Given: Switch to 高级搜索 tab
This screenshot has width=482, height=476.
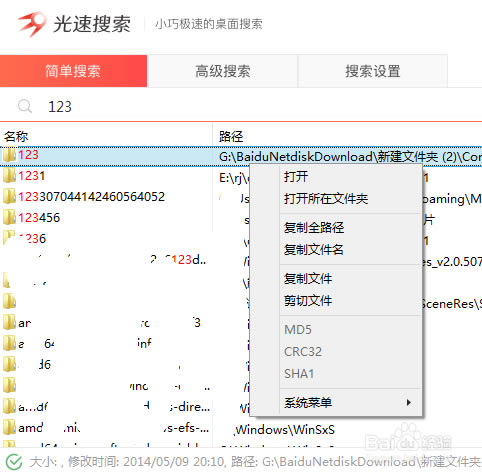Looking at the screenshot, I should tap(223, 71).
